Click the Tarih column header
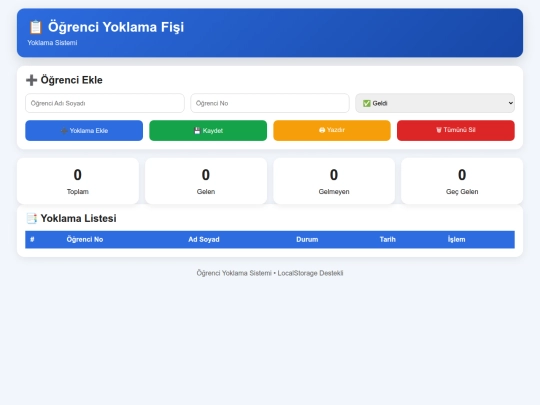Image resolution: width=540 pixels, height=405 pixels. click(388, 239)
